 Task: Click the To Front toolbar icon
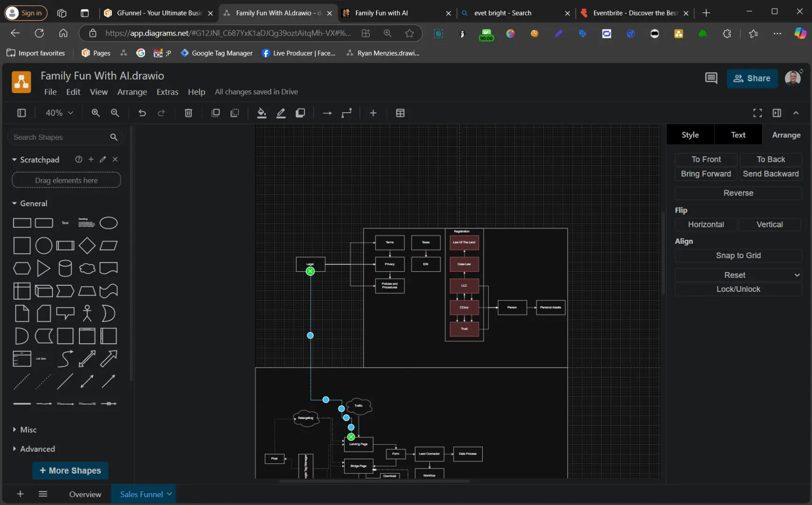[216, 113]
